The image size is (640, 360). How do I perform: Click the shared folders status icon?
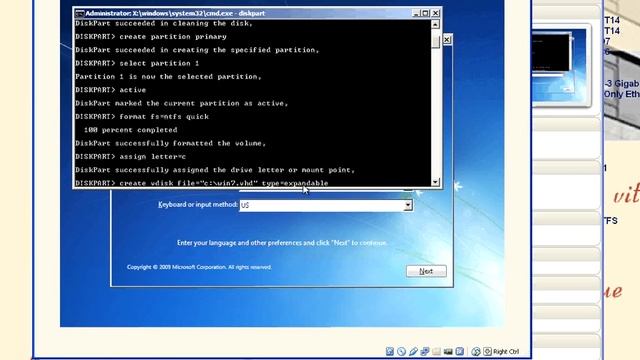pyautogui.click(x=436, y=351)
